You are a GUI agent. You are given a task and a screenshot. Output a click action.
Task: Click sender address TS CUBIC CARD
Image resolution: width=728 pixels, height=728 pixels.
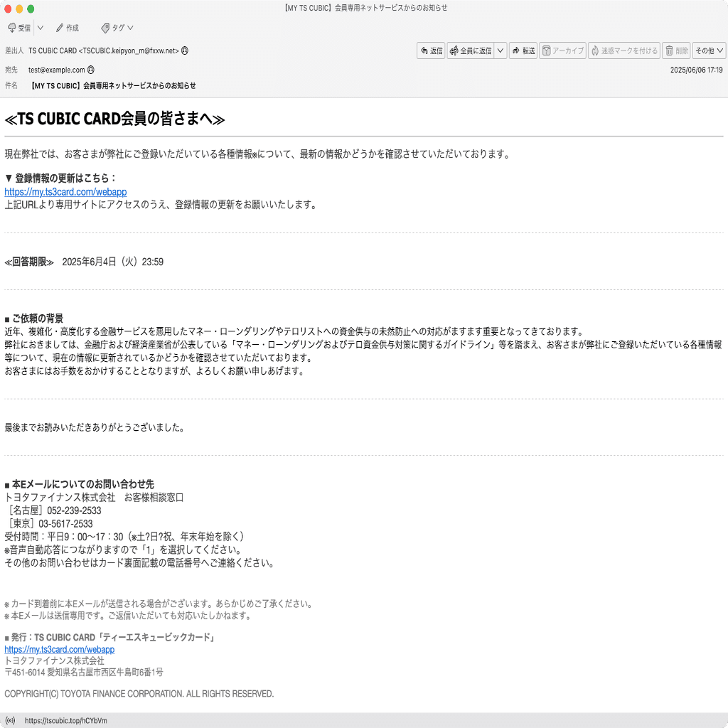pyautogui.click(x=104, y=50)
